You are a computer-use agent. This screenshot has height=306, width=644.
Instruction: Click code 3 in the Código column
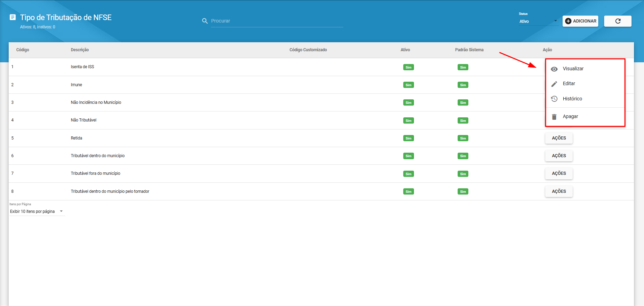click(12, 102)
